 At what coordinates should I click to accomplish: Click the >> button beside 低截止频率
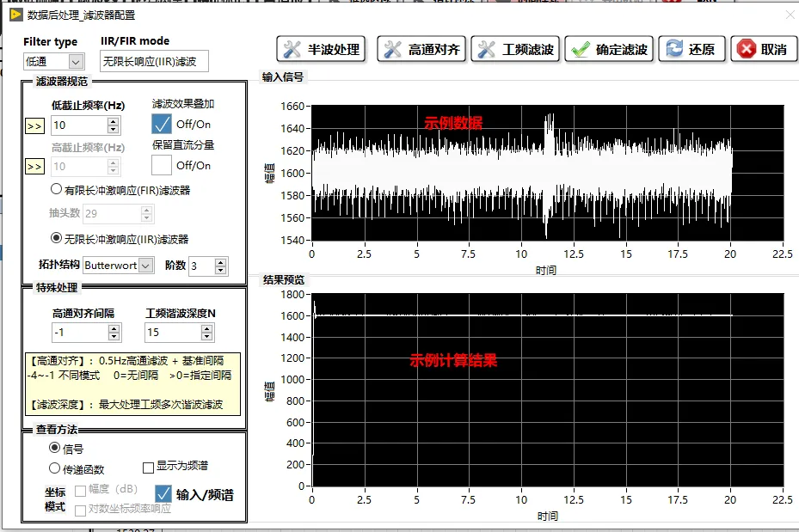[34, 125]
